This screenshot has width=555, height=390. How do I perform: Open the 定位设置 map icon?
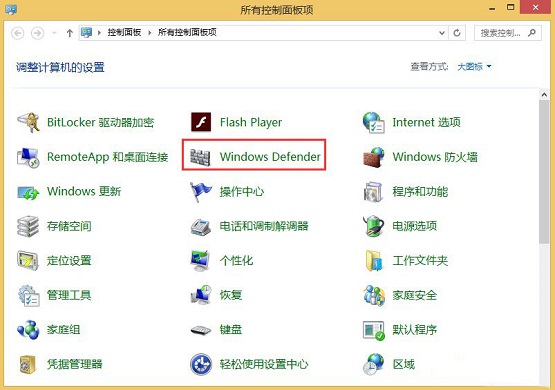click(28, 260)
